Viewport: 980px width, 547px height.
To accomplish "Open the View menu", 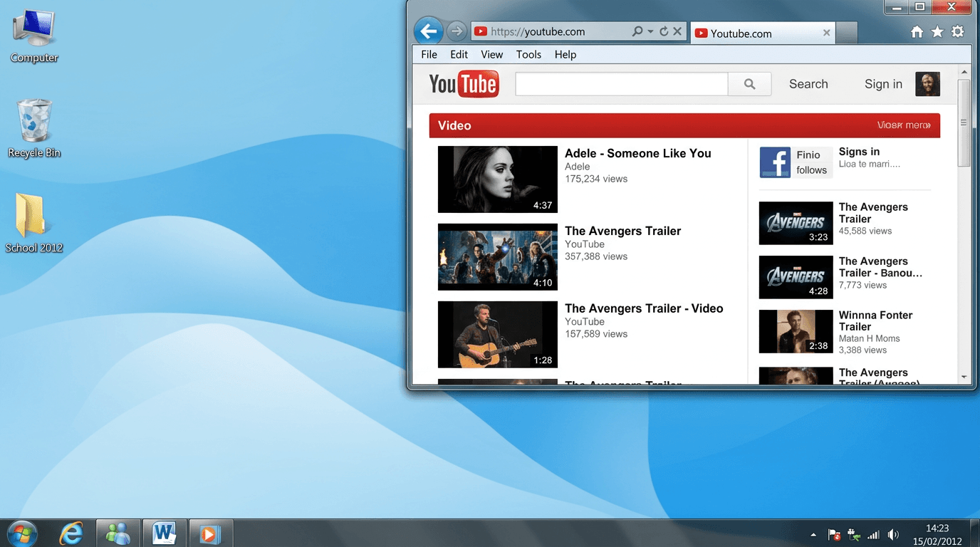I will click(491, 54).
